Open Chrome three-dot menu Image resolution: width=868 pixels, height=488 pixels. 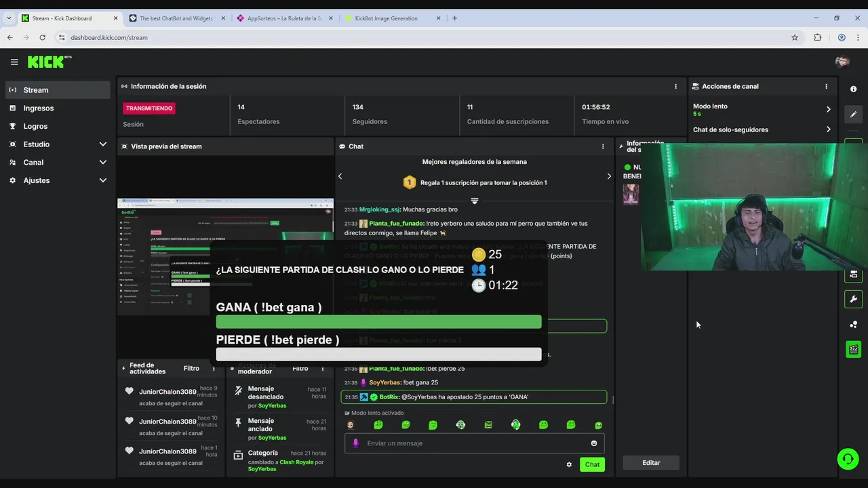[x=859, y=37]
